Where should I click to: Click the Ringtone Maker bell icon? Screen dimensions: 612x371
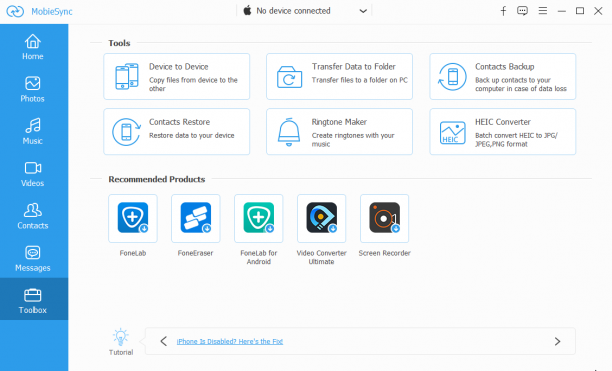click(289, 132)
